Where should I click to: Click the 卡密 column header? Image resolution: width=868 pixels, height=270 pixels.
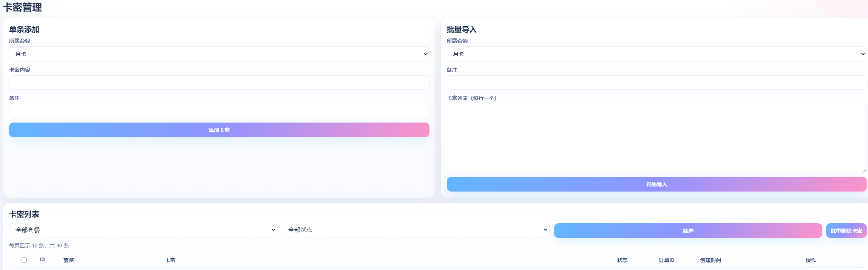[x=170, y=260]
